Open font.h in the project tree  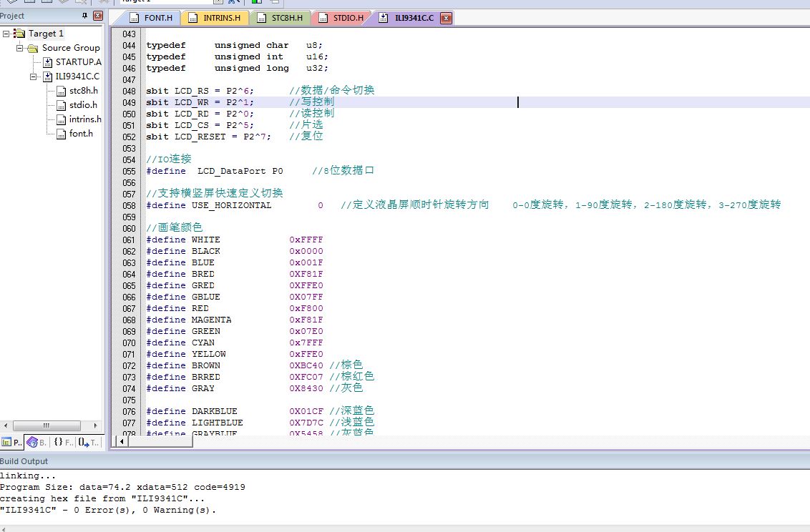pyautogui.click(x=81, y=133)
